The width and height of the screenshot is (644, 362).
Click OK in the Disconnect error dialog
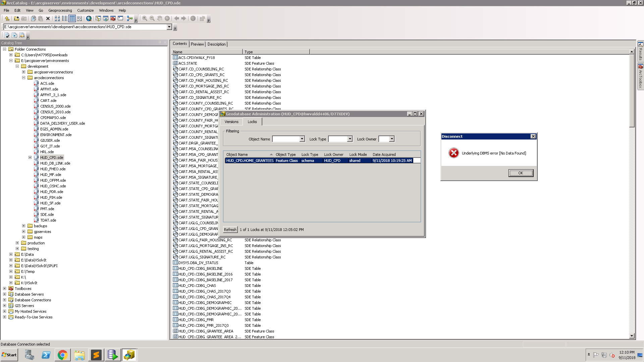(521, 173)
